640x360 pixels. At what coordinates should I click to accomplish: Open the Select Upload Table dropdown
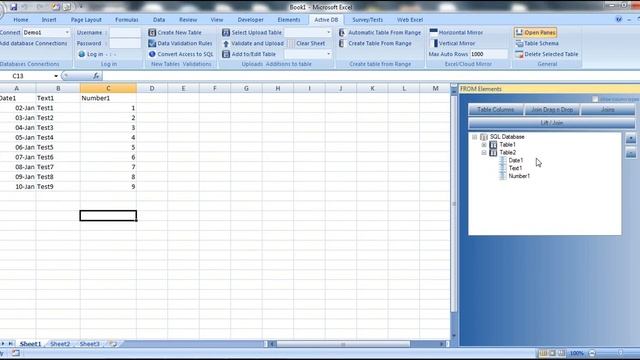[x=328, y=32]
